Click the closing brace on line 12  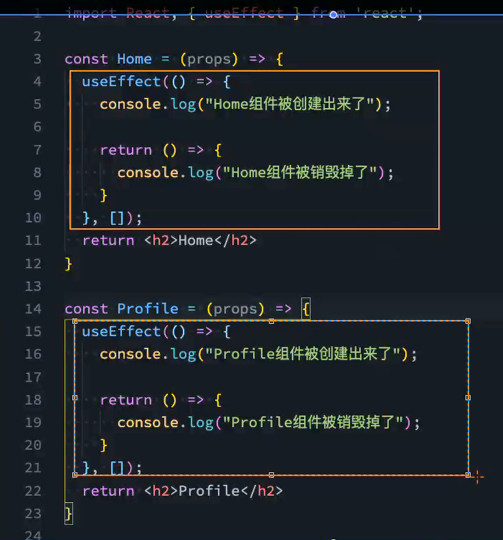(x=68, y=264)
